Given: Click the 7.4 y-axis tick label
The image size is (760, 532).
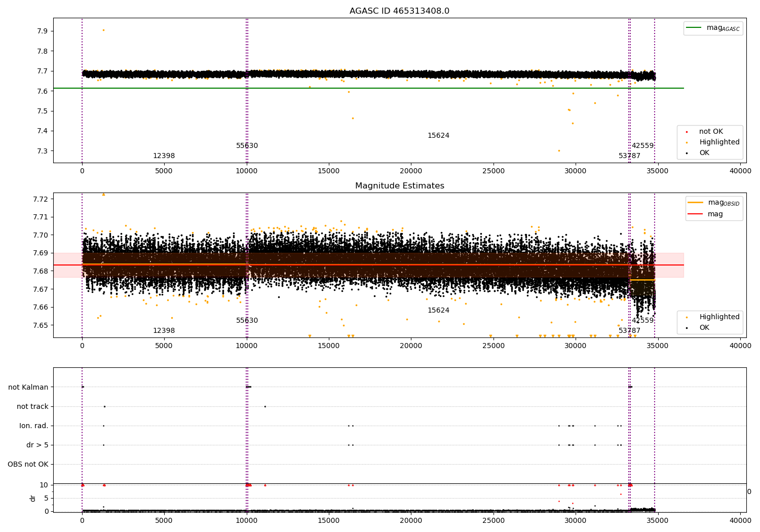Looking at the screenshot, I should [43, 131].
